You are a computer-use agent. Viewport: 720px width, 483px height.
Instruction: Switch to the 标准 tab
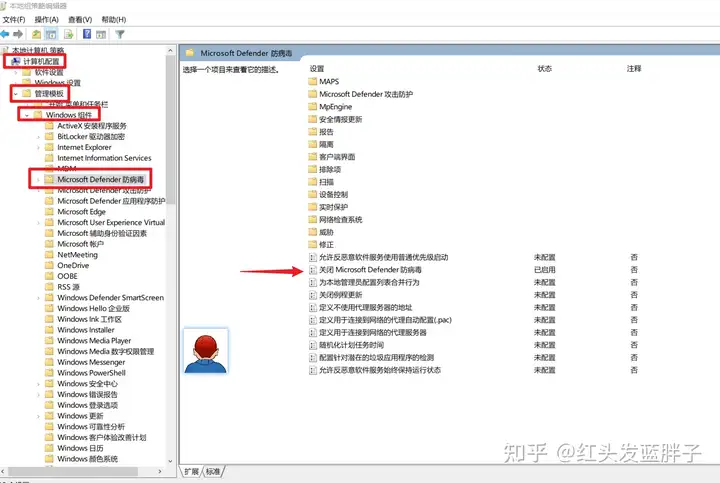[x=213, y=471]
